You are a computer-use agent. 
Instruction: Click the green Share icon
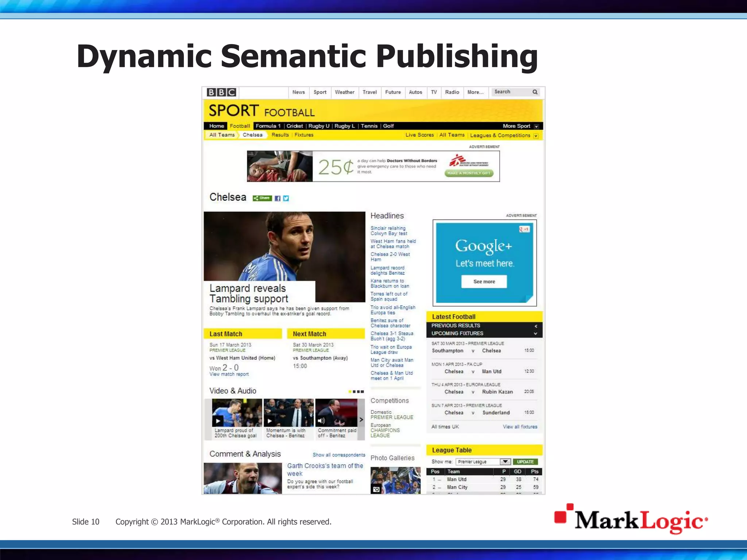point(262,198)
